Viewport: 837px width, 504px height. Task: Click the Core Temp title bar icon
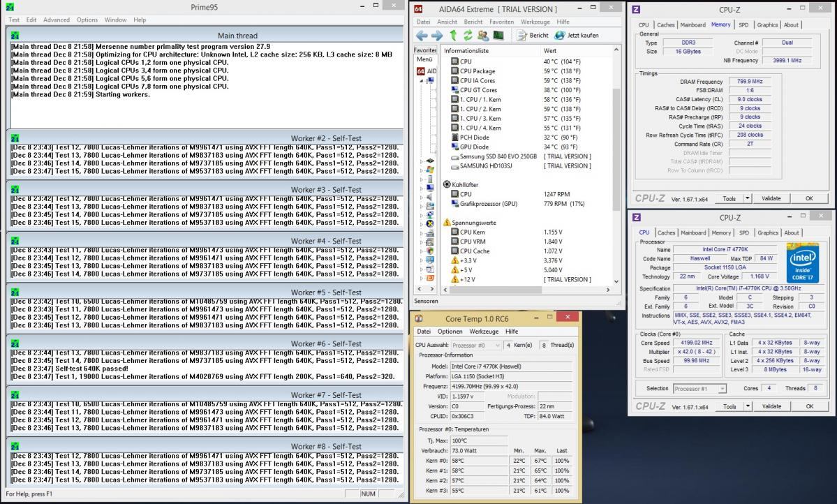(x=420, y=319)
